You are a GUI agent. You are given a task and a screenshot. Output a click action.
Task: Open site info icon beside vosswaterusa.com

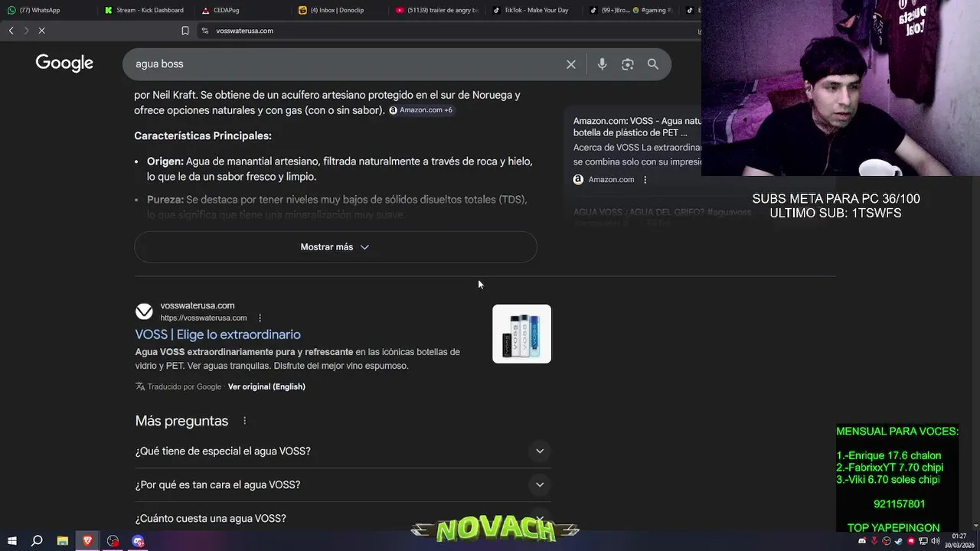[204, 31]
